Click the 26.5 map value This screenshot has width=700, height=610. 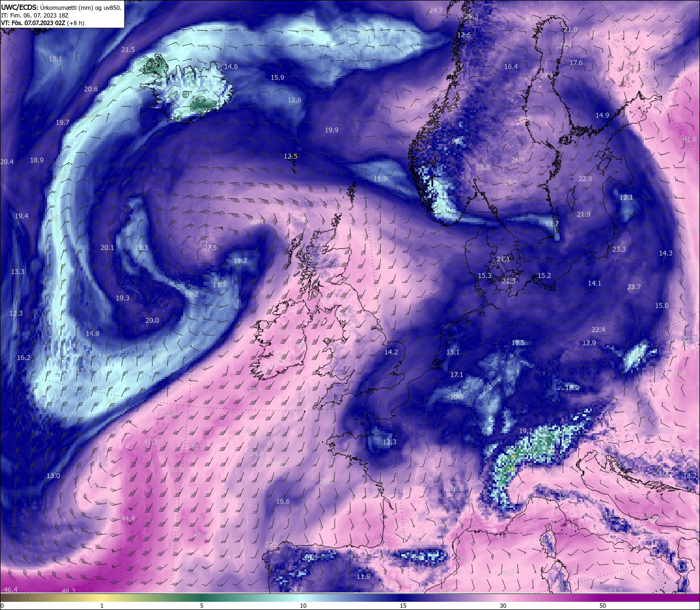point(511,183)
